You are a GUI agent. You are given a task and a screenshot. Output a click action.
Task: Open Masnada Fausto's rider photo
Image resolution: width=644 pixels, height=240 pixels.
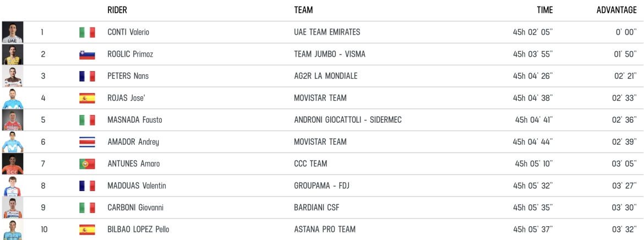tap(13, 120)
